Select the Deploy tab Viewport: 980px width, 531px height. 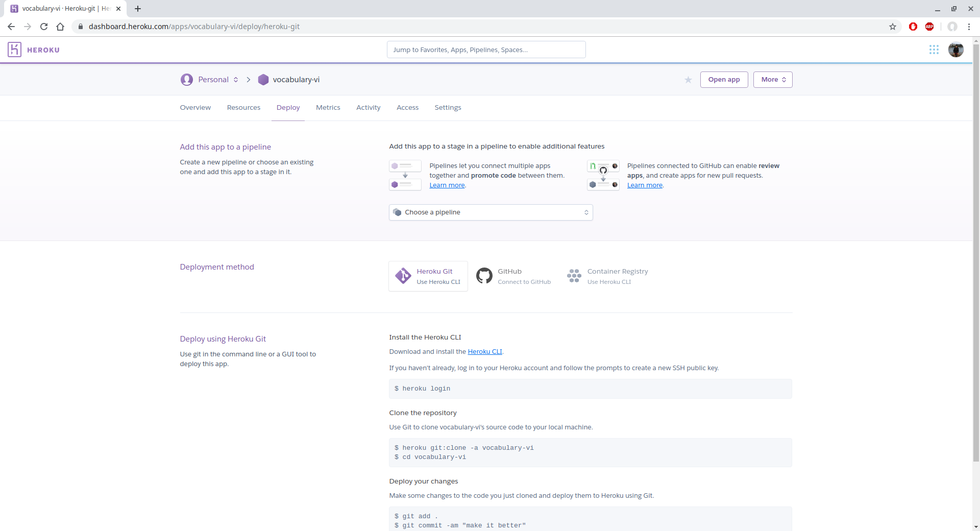click(x=288, y=107)
